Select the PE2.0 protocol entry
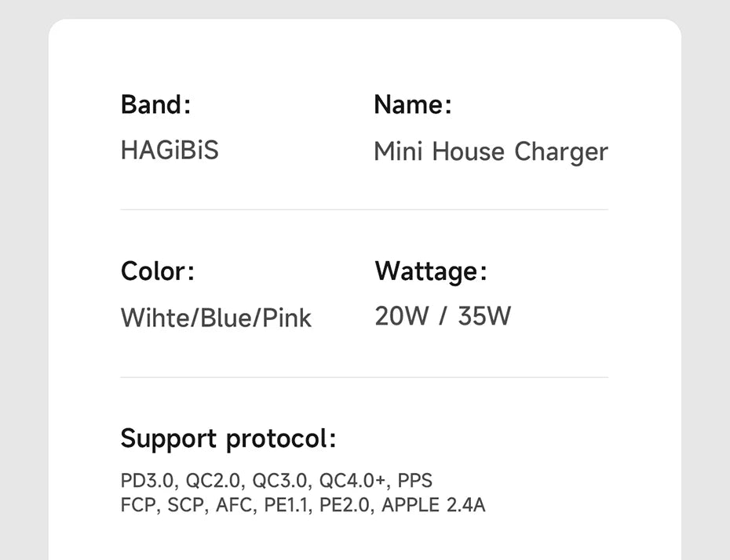 pyautogui.click(x=345, y=504)
